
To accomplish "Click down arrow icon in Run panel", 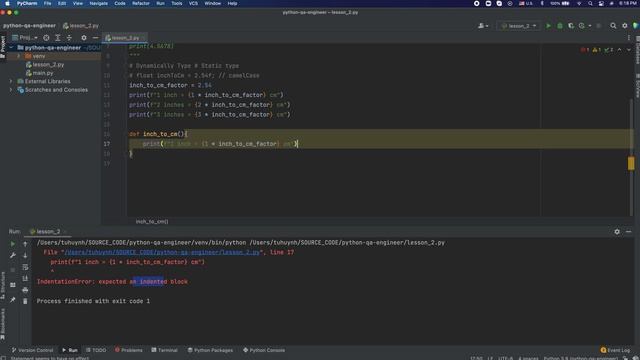I will (x=25, y=255).
